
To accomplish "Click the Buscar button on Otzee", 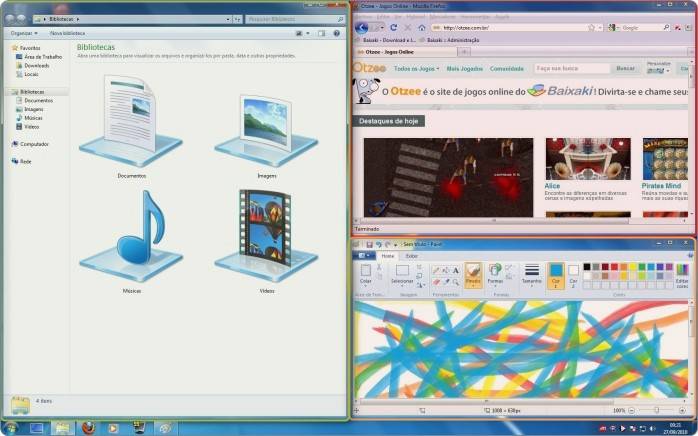I will tap(625, 69).
